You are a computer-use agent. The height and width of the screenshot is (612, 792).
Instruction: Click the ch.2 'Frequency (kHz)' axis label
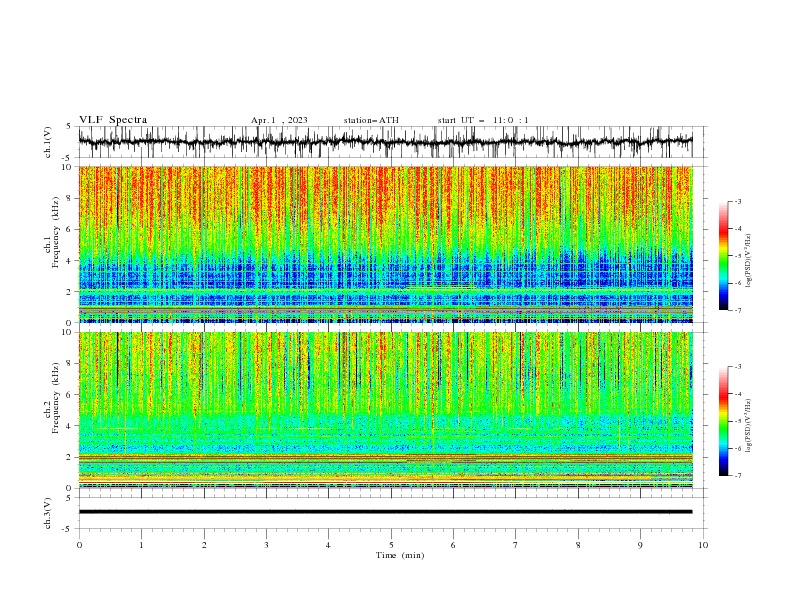[x=56, y=398]
